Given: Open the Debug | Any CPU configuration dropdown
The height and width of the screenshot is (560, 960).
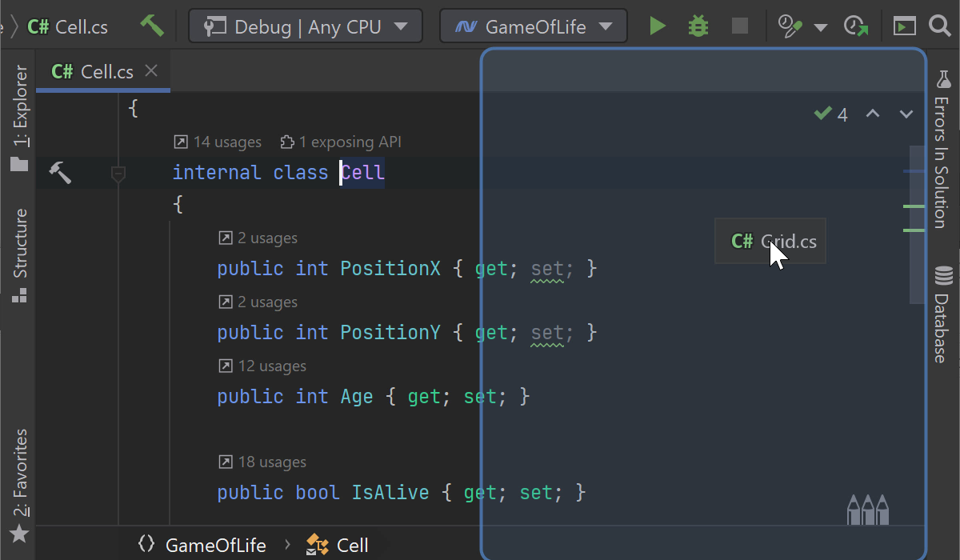Looking at the screenshot, I should tap(306, 26).
